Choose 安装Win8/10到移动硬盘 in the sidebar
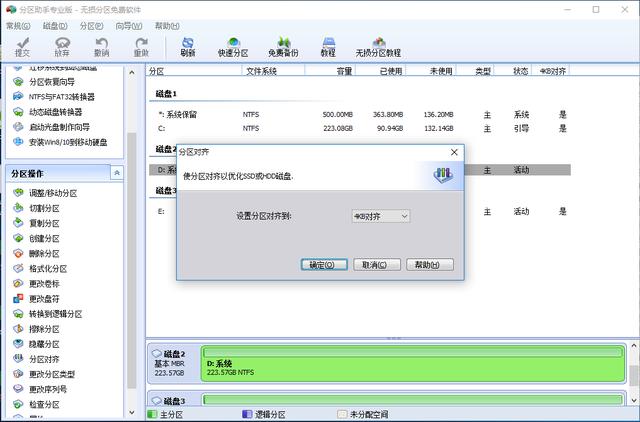This screenshot has height=422, width=640. click(x=60, y=142)
